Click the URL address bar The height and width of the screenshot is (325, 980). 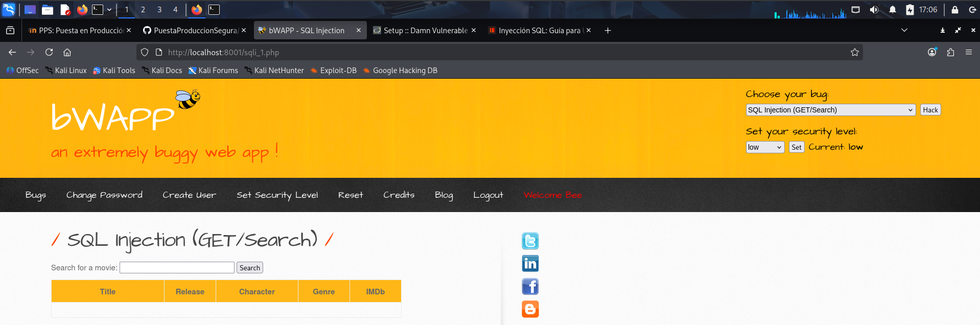(x=499, y=52)
